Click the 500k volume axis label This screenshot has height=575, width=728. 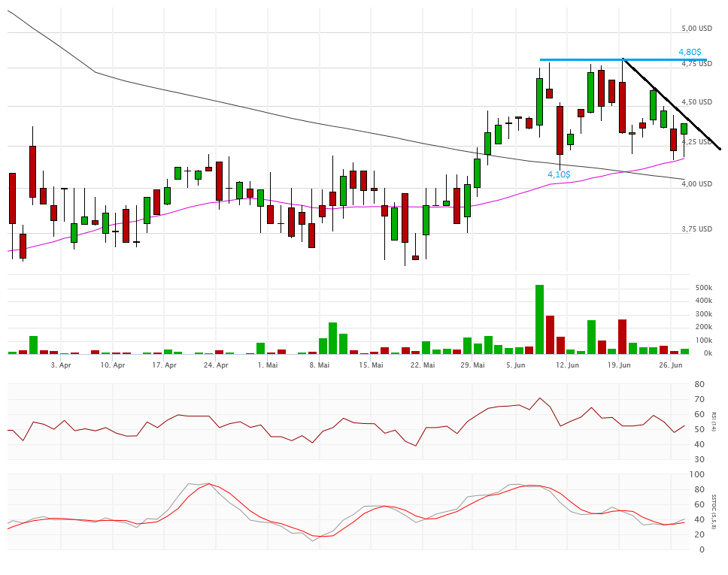pyautogui.click(x=702, y=288)
